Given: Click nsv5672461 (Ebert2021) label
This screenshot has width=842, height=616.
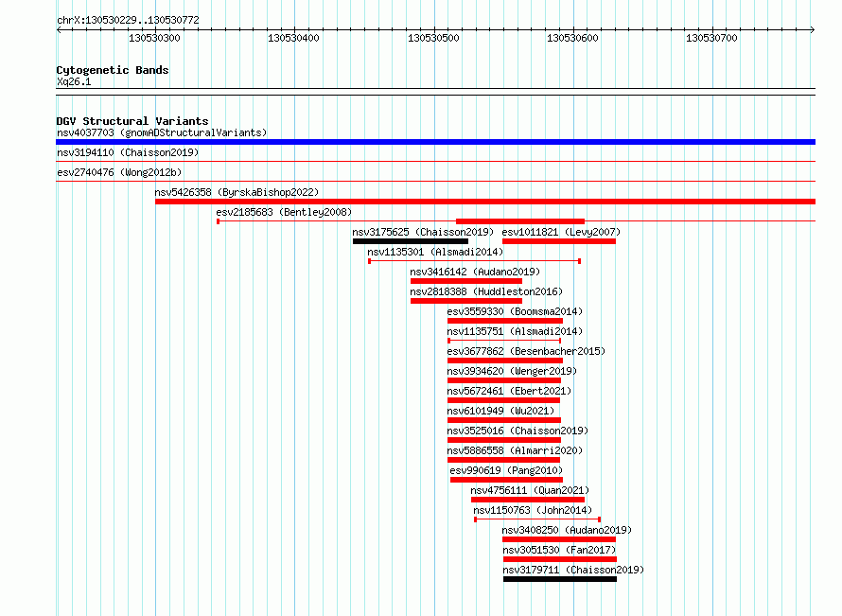Looking at the screenshot, I should coord(509,391).
